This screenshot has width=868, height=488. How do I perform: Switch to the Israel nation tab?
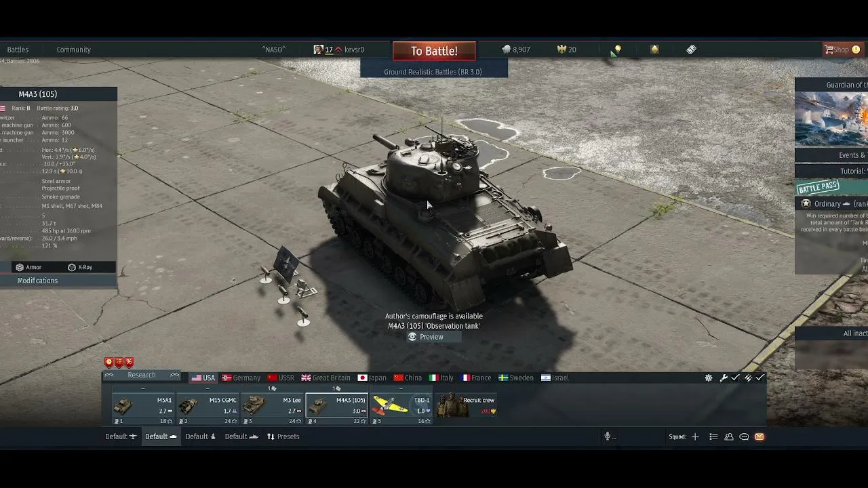(555, 378)
